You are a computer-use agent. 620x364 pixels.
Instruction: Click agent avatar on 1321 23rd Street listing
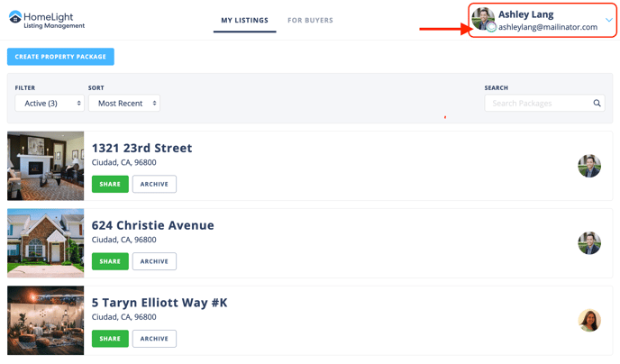pos(589,166)
